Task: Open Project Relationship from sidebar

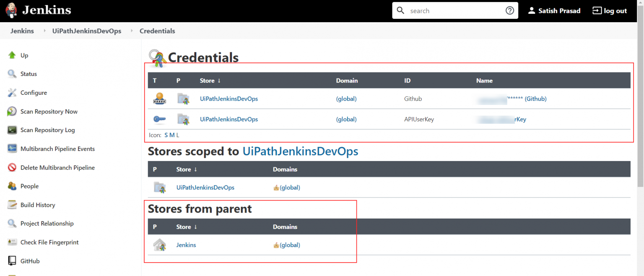Action: pyautogui.click(x=47, y=224)
